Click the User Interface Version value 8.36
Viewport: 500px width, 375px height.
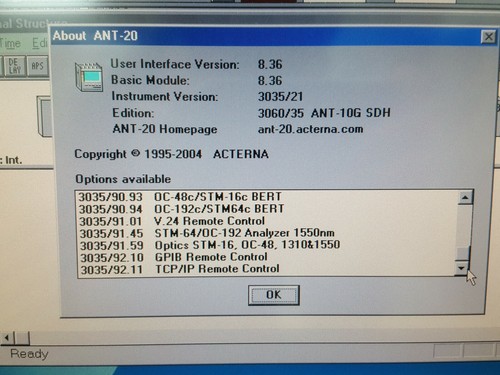(x=270, y=64)
